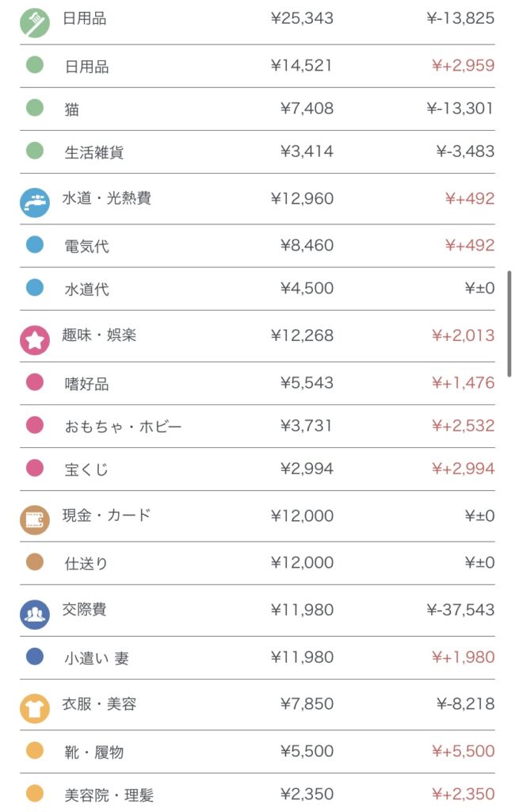
Task: Click the ¥25,343 amount for 日用品
Action: (x=302, y=18)
